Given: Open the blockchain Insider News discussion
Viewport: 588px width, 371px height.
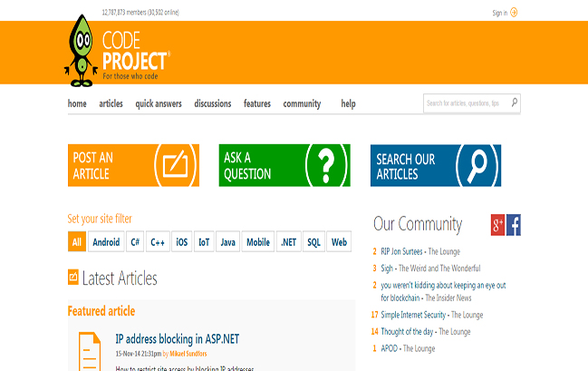Looking at the screenshot, I should (443, 291).
